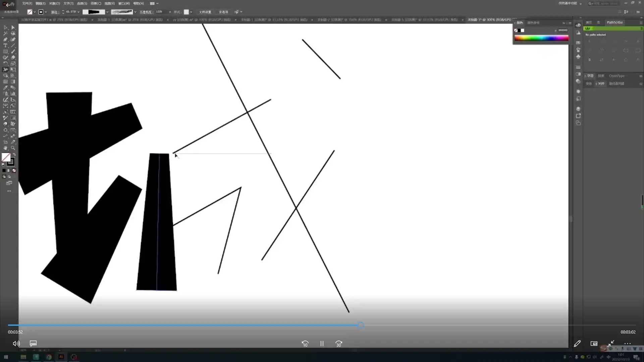Open the subtitles caption icon

click(x=33, y=344)
